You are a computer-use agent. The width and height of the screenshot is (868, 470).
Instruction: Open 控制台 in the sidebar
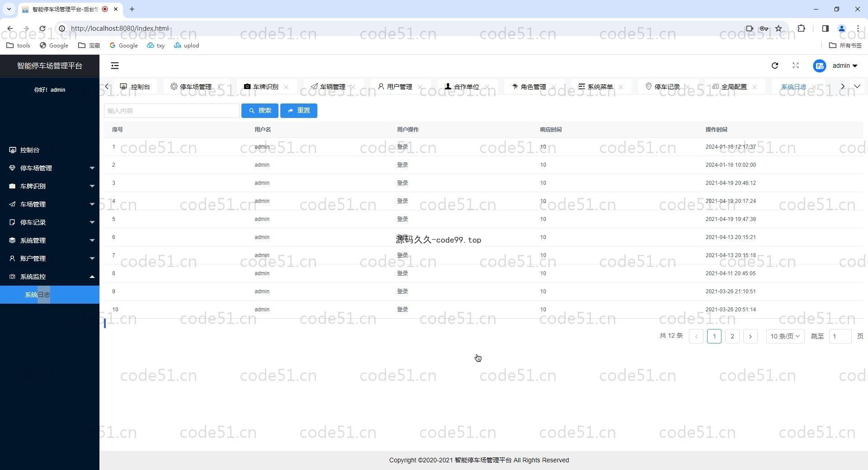coord(50,150)
